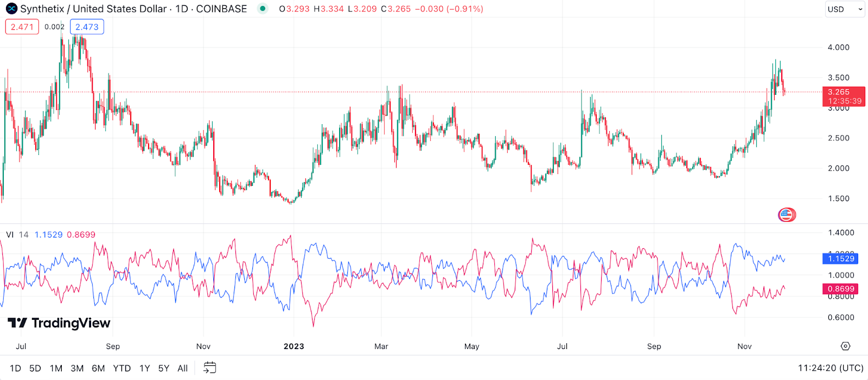Click the green market status dot
The height and width of the screenshot is (380, 868).
263,9
